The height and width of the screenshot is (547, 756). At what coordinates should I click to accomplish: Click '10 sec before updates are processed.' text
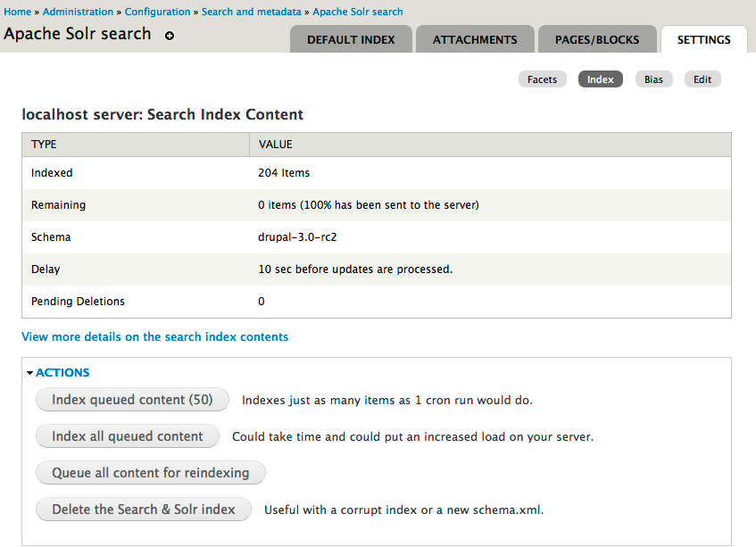pos(355,269)
